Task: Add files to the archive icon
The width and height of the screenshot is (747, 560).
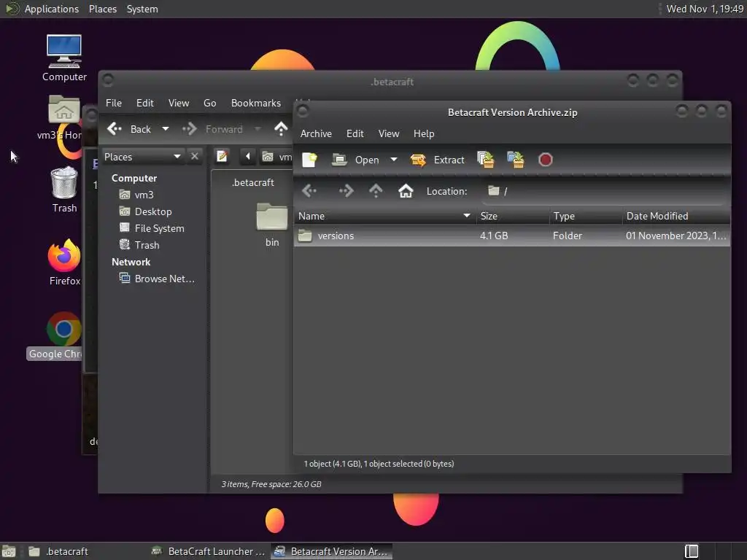Action: (x=485, y=160)
